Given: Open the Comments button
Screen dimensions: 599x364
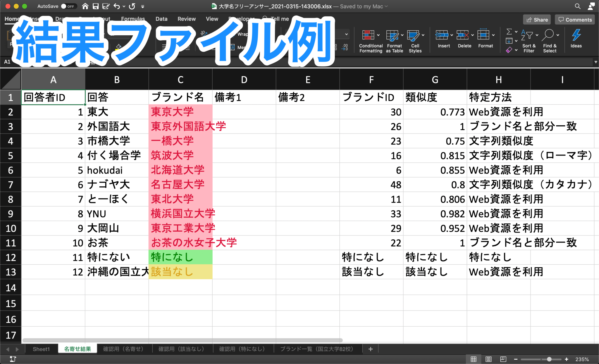Looking at the screenshot, I should pos(575,20).
